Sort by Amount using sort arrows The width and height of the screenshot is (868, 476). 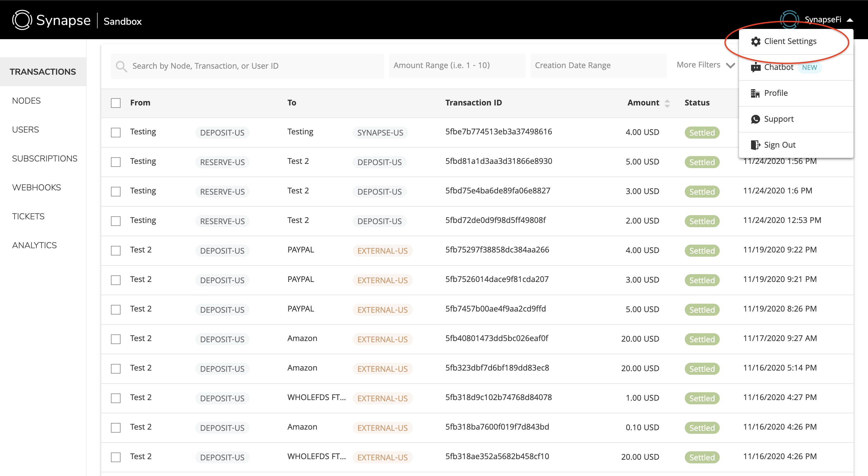(667, 103)
